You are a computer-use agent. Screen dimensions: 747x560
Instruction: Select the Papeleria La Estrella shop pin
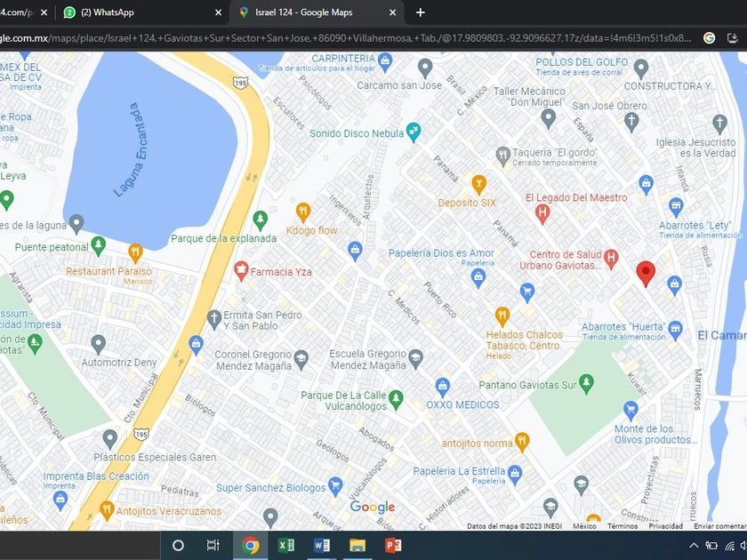click(515, 475)
